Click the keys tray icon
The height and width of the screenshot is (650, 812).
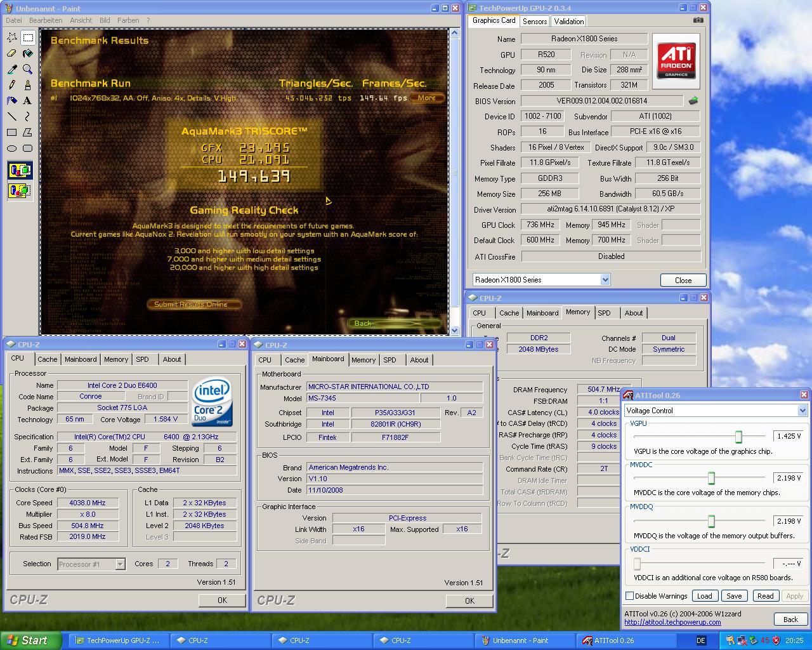731,640
